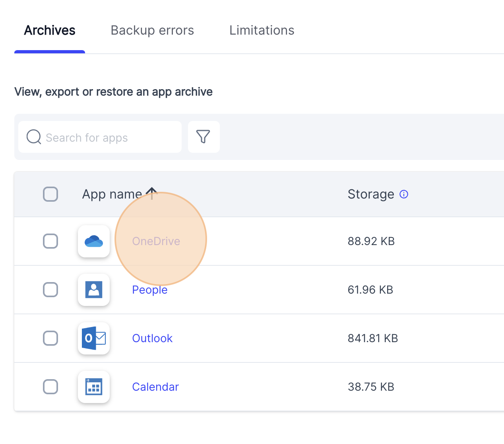Viewport: 504px width, 444px height.
Task: Open the Outlook archive link
Action: (152, 338)
